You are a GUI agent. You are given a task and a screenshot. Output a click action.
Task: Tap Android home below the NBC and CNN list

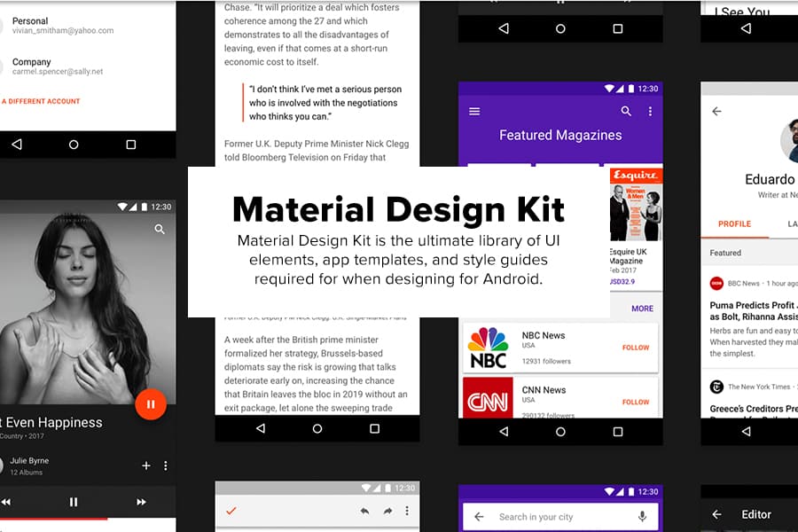560,432
